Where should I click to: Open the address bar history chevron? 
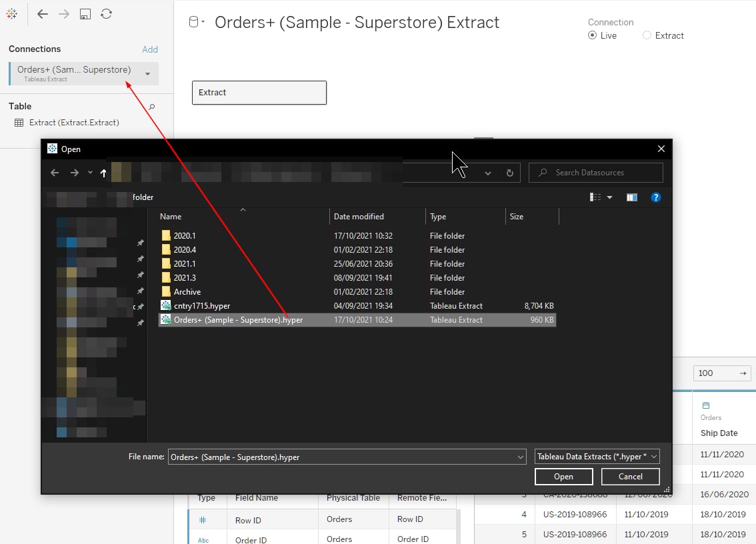tap(488, 173)
